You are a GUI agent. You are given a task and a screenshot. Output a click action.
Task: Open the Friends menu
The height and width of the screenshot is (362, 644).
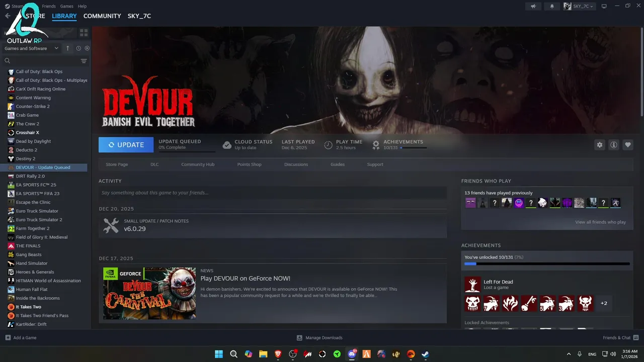click(49, 6)
